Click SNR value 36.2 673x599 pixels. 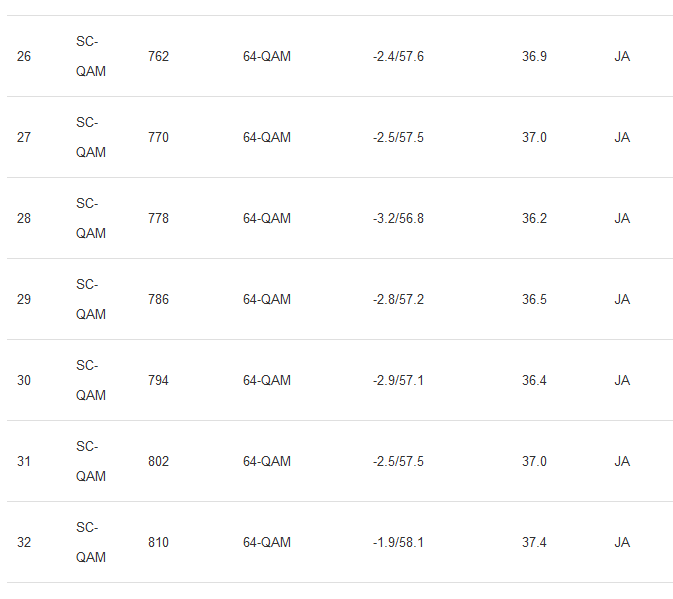coord(534,218)
